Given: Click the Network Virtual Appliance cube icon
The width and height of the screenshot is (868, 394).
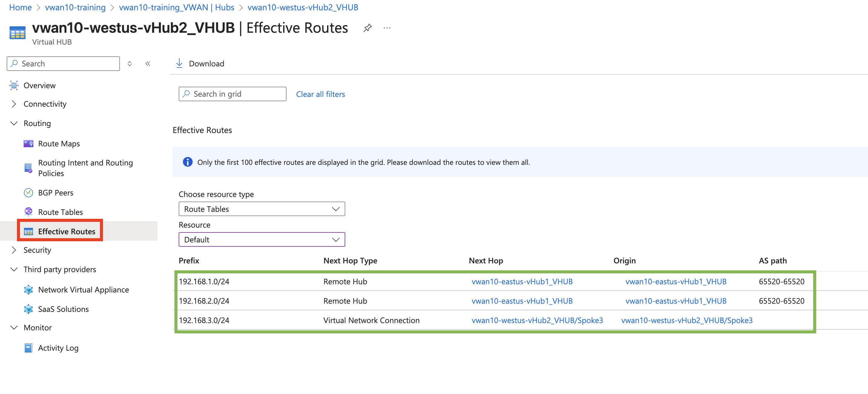Looking at the screenshot, I should pyautogui.click(x=28, y=290).
